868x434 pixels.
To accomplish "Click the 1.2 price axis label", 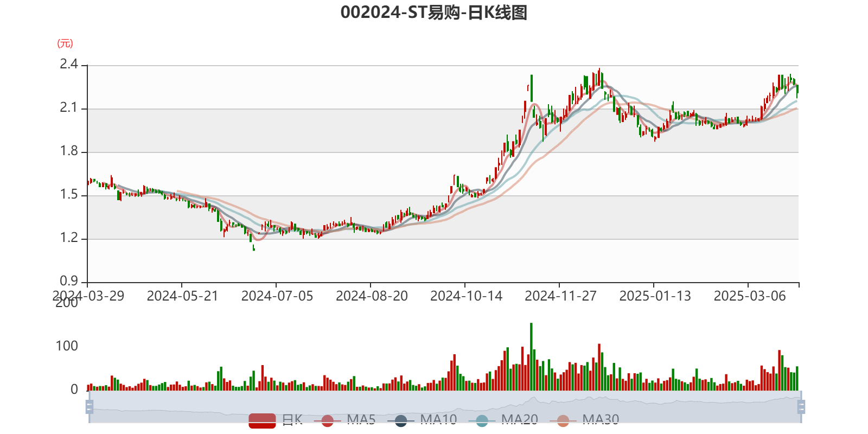I will pos(69,238).
